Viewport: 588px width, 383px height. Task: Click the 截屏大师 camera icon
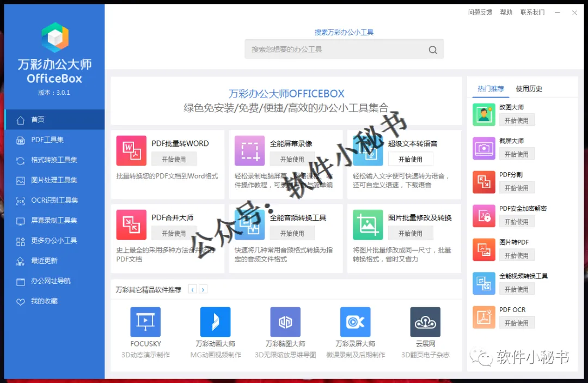tap(484, 148)
